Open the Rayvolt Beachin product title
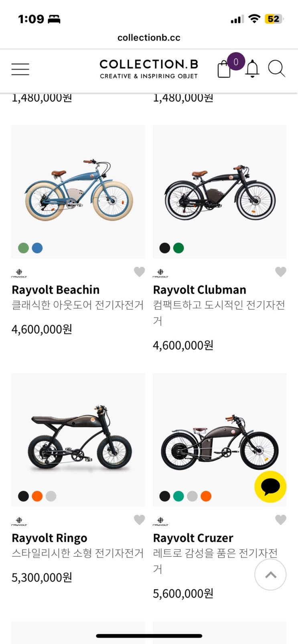 point(56,290)
